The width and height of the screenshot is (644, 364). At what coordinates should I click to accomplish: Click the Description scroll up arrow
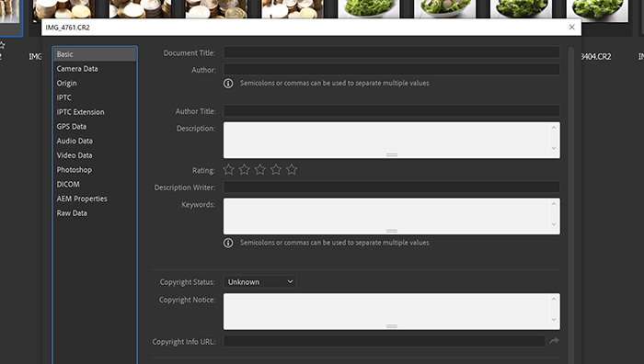pos(554,128)
